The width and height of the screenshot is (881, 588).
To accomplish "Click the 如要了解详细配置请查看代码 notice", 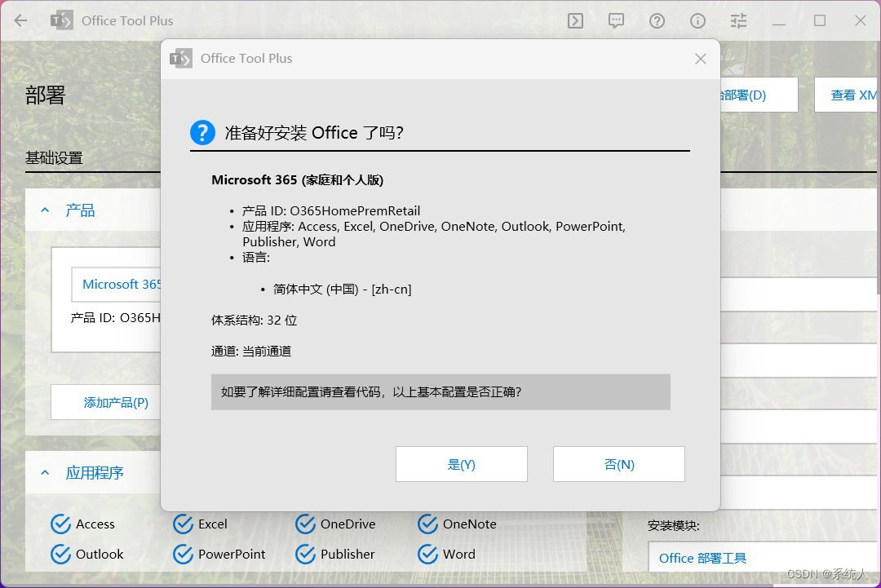I will [440, 392].
